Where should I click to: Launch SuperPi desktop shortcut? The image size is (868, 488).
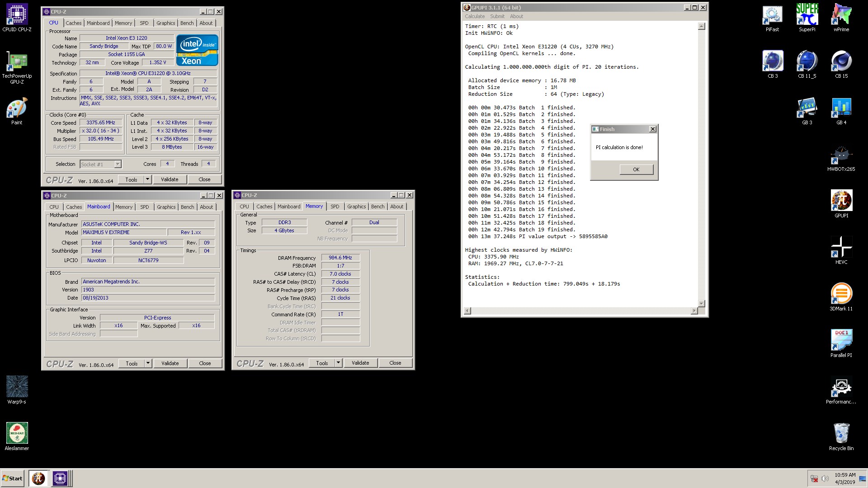tap(807, 18)
